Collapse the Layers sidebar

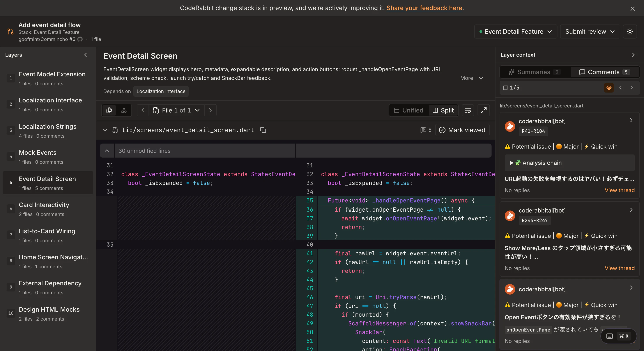(85, 55)
